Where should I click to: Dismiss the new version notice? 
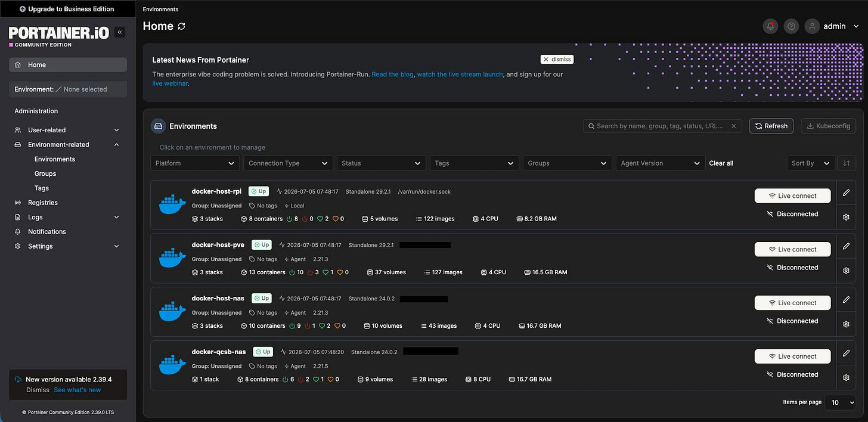pos(38,390)
